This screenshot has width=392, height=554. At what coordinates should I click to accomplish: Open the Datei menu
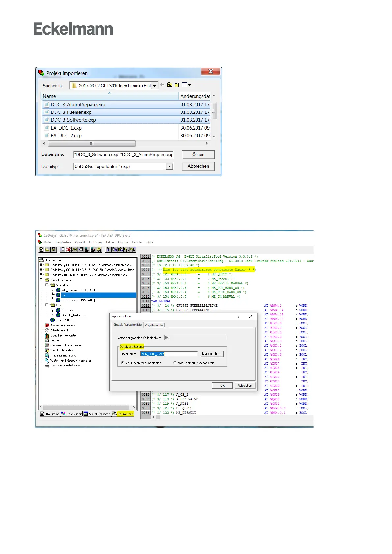click(x=47, y=242)
